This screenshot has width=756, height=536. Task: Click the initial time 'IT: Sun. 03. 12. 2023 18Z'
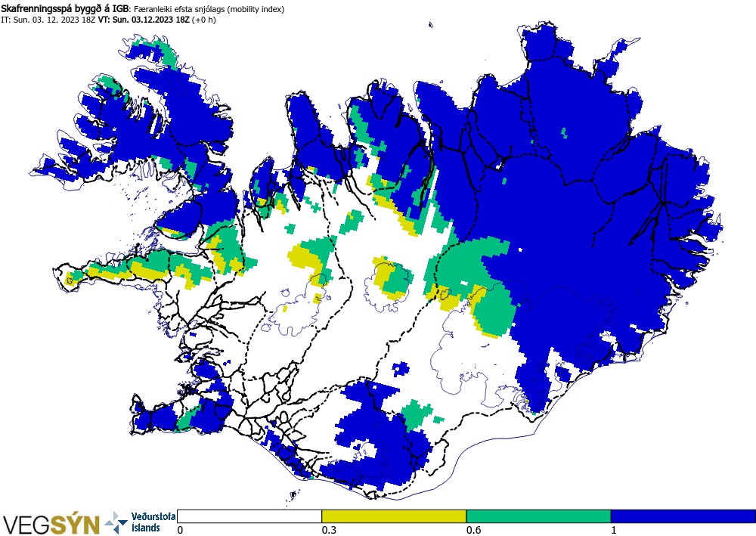tap(48, 20)
